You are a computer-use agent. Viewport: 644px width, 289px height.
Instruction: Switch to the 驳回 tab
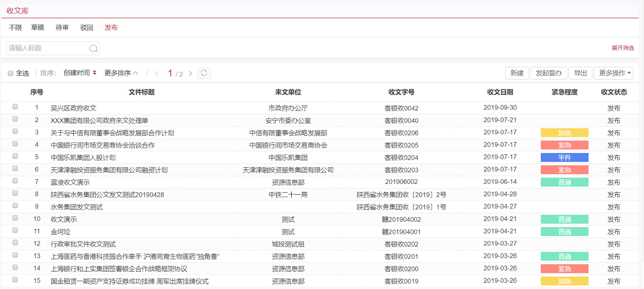pyautogui.click(x=87, y=28)
